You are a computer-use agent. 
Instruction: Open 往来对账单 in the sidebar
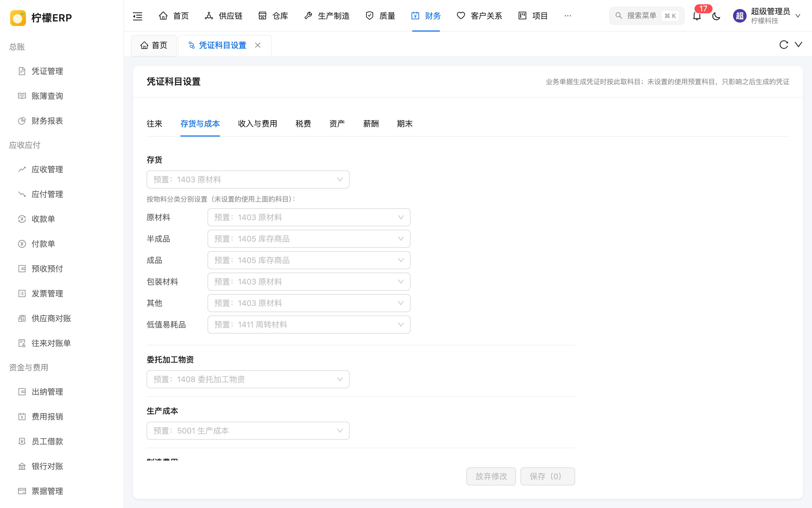[51, 343]
